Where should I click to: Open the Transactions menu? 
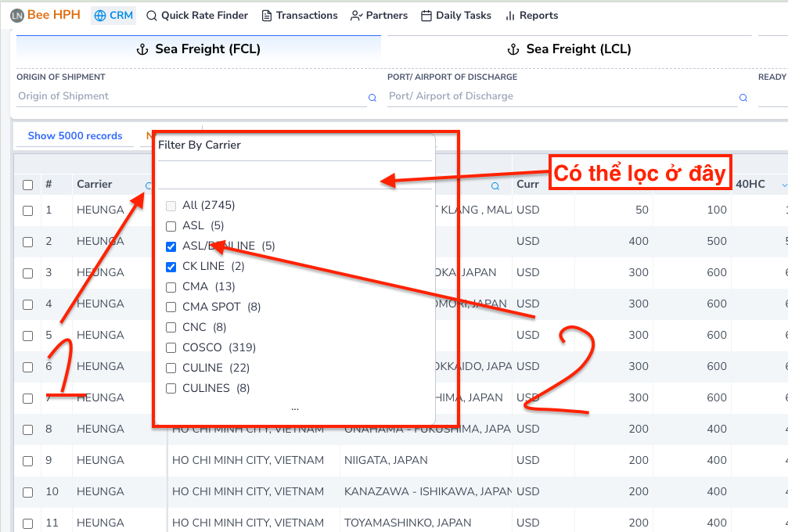coord(299,16)
